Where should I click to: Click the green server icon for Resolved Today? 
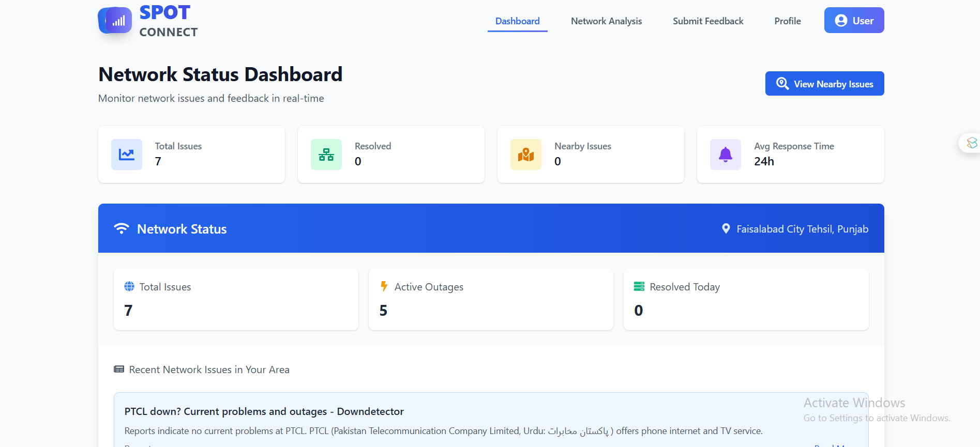639,286
